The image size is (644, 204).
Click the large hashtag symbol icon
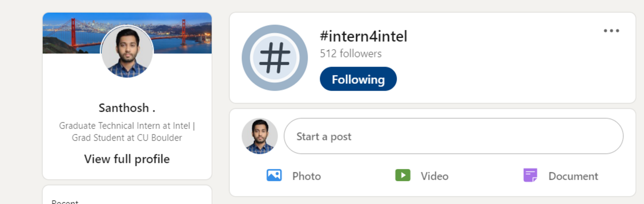pos(275,58)
